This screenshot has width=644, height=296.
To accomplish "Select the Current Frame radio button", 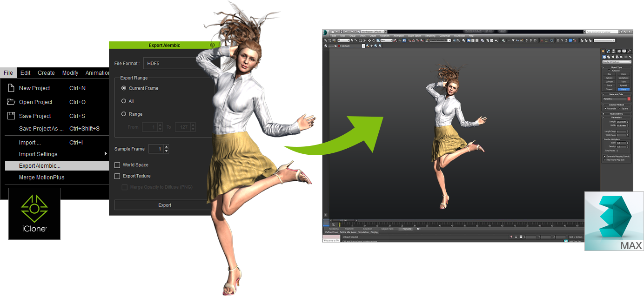I will 124,88.
